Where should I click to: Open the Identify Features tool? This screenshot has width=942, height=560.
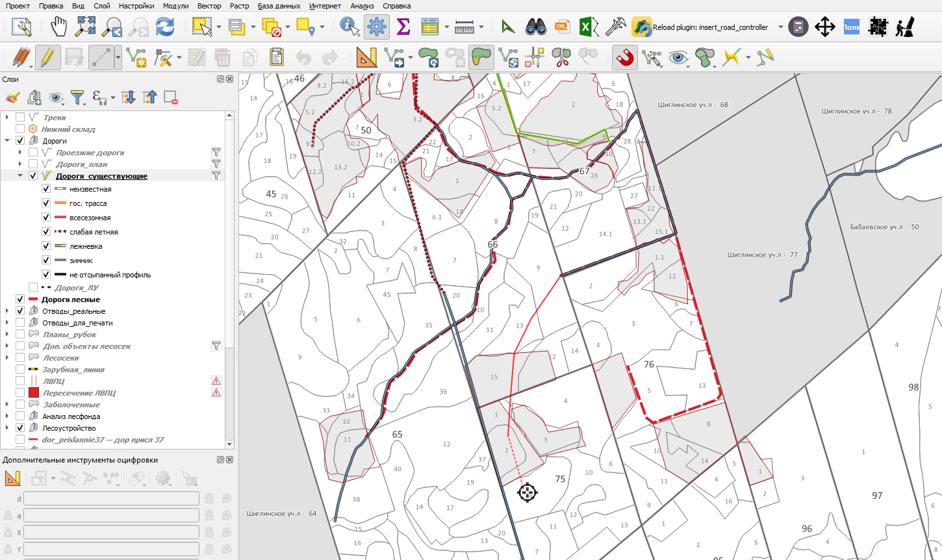(x=350, y=27)
